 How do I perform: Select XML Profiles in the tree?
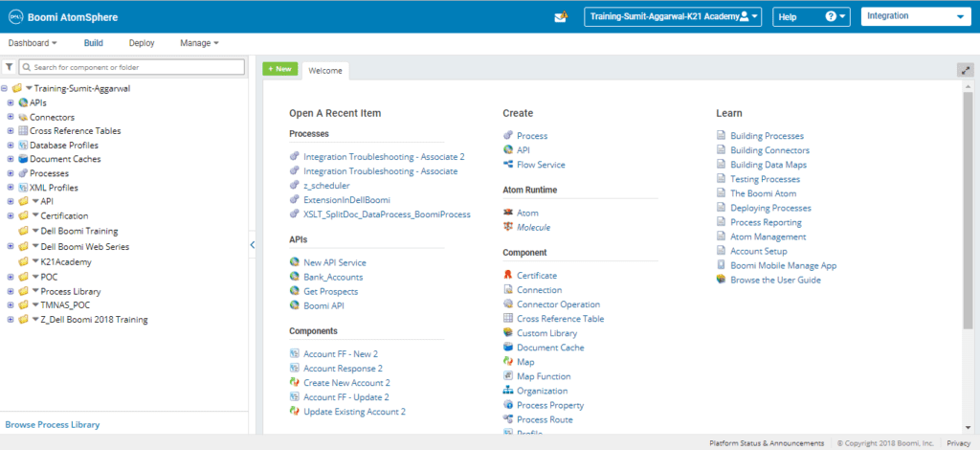54,188
